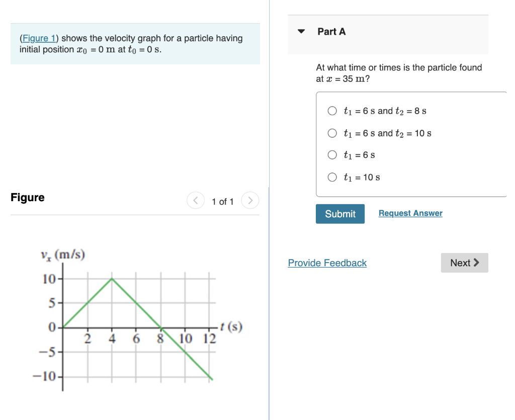Select answer t1 = 6 s
This screenshot has height=420, width=515.
point(332,155)
